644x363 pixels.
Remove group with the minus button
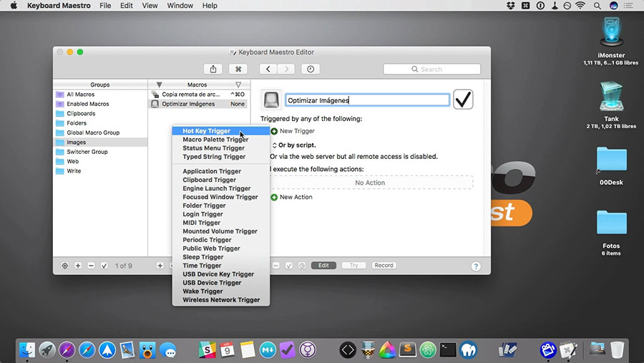(91, 266)
